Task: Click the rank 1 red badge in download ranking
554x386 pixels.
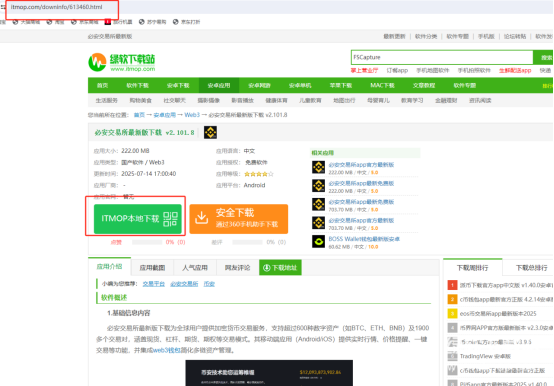Action: pos(452,285)
